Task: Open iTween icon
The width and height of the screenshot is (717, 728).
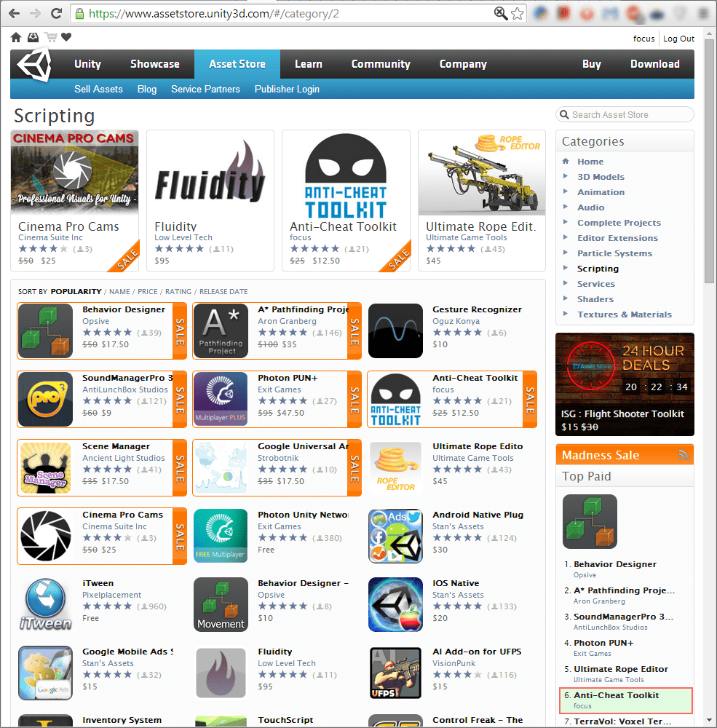Action: 46,604
